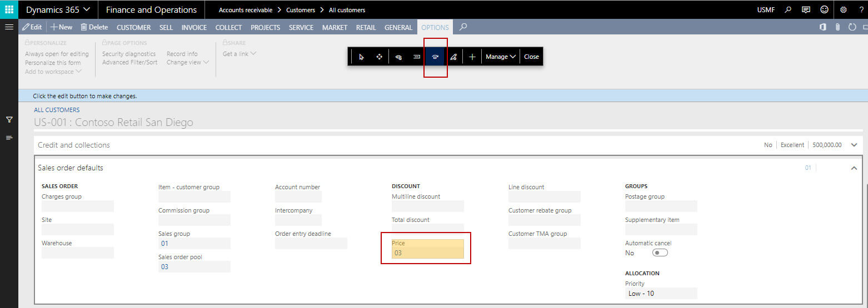Open the help question mark
Image resolution: width=868 pixels, height=308 pixels.
pos(861,10)
